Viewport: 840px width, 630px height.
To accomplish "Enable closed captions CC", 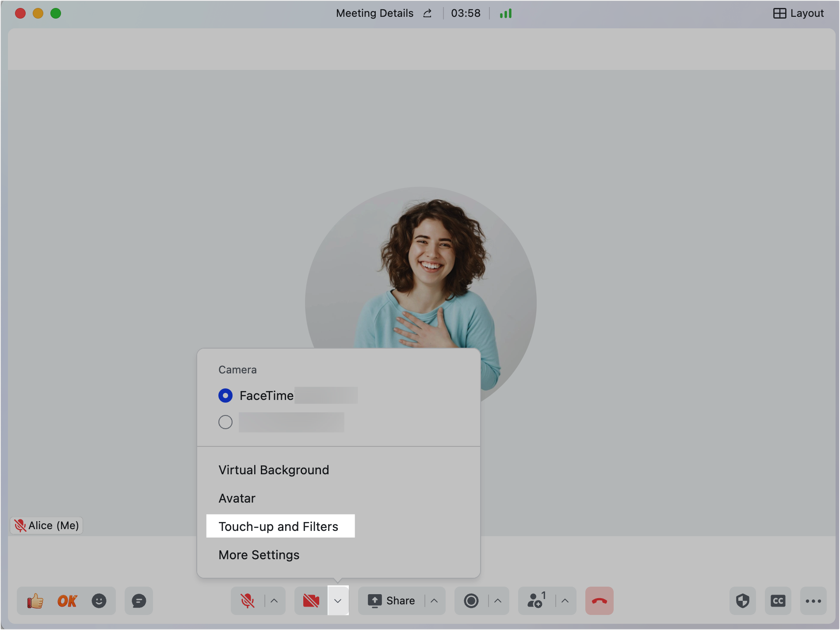I will click(x=778, y=601).
